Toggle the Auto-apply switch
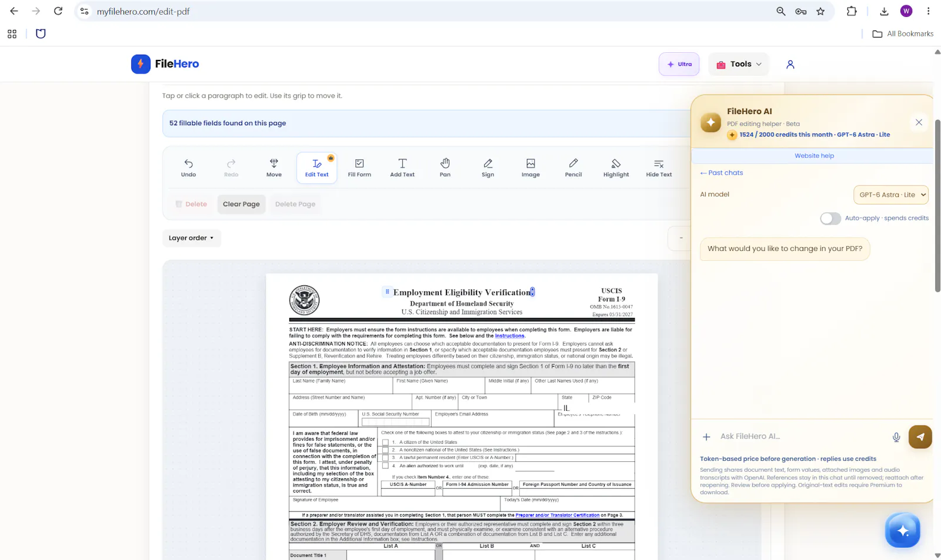This screenshot has width=941, height=560. 830,219
